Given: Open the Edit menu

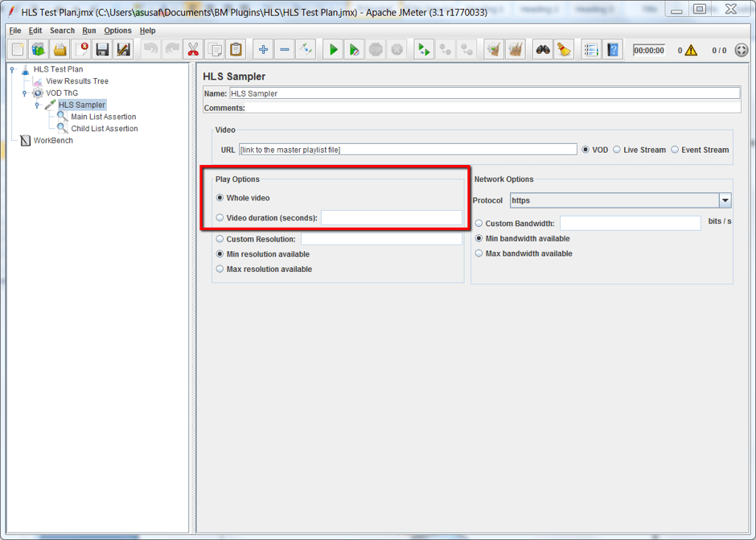Looking at the screenshot, I should click(x=35, y=31).
